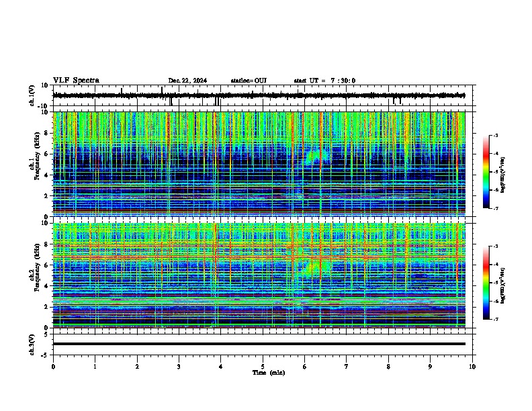Click the "8" tick label on time axis

pyautogui.click(x=388, y=367)
